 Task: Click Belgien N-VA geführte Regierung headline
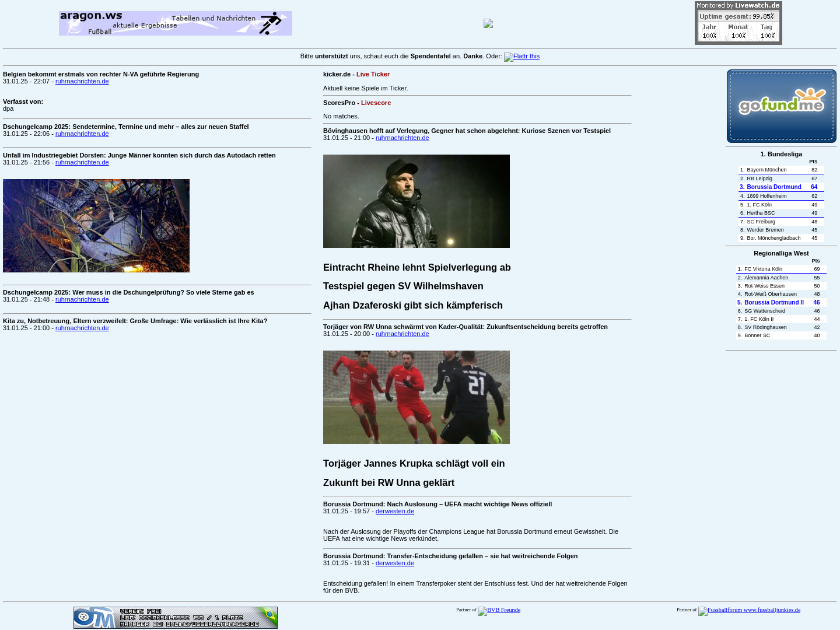coord(101,74)
